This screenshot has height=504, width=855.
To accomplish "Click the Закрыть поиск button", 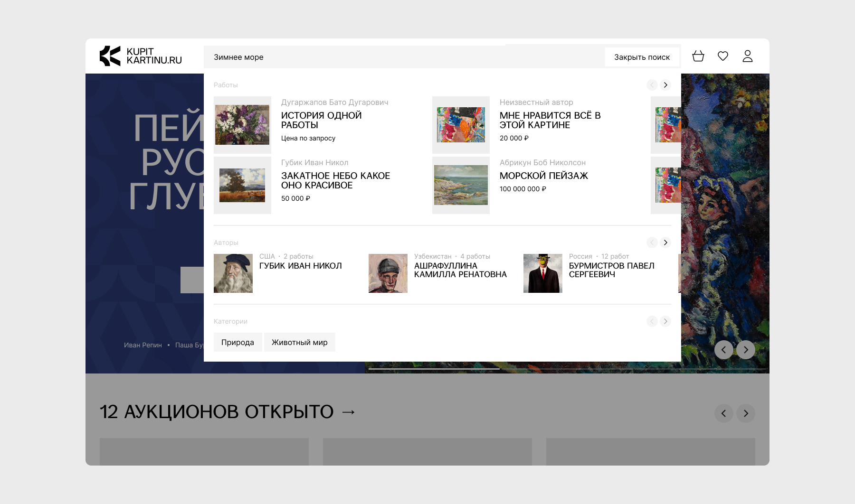I will coord(642,57).
